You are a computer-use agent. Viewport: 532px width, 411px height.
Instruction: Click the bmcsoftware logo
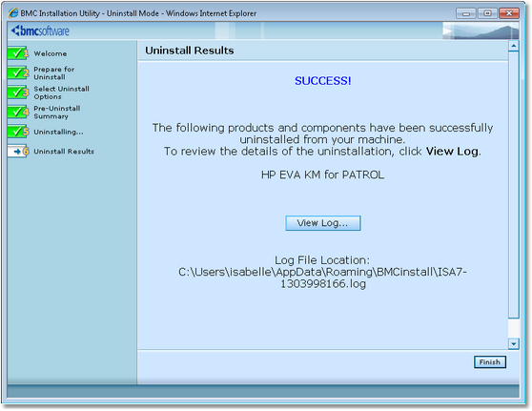click(40, 31)
